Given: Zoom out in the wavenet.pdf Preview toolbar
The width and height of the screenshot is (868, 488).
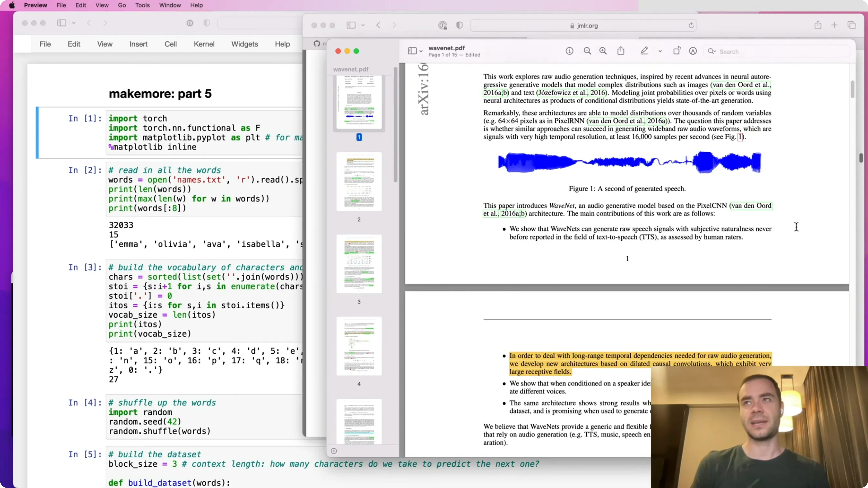Looking at the screenshot, I should pyautogui.click(x=587, y=51).
